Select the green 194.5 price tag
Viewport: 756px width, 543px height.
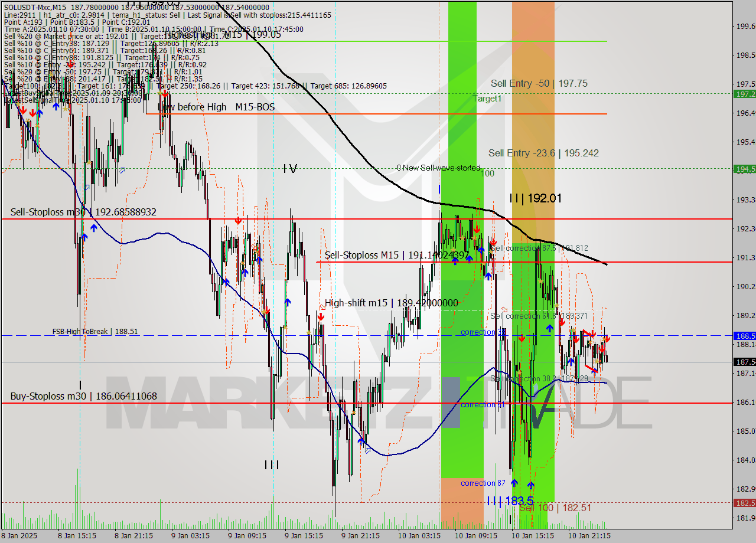pos(744,169)
